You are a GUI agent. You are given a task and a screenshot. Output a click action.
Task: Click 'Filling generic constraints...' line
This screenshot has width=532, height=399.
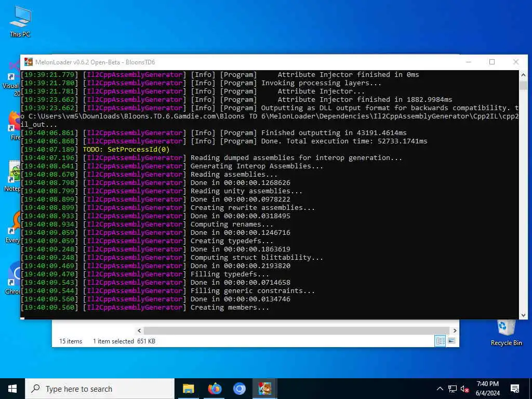(x=252, y=291)
